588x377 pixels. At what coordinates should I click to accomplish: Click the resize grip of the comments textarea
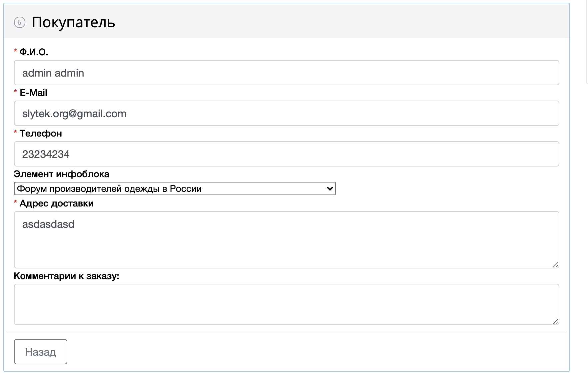click(555, 321)
